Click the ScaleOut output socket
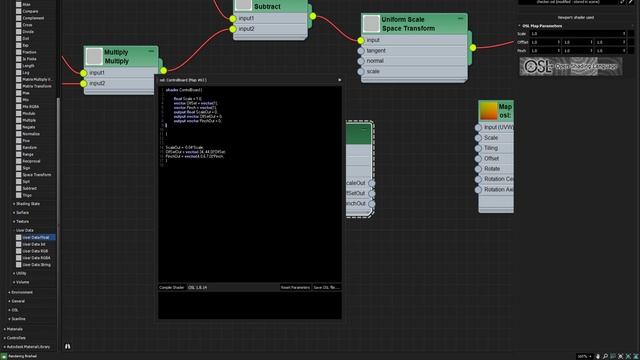The width and height of the screenshot is (640, 360). (371, 183)
